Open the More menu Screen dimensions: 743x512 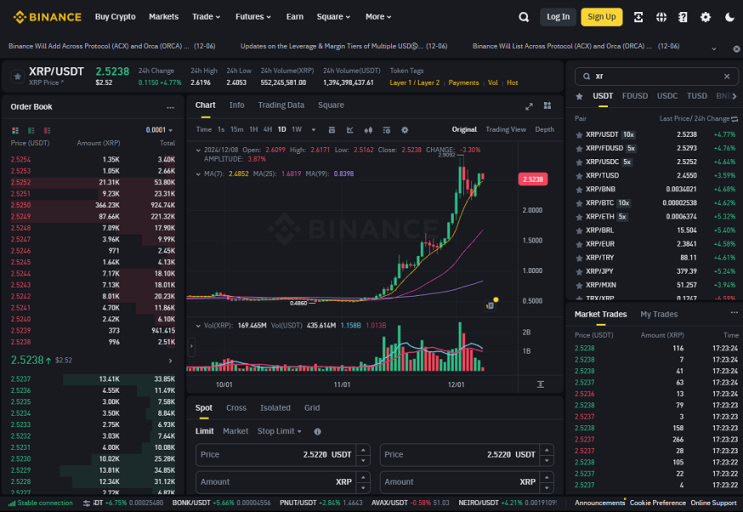tap(378, 17)
